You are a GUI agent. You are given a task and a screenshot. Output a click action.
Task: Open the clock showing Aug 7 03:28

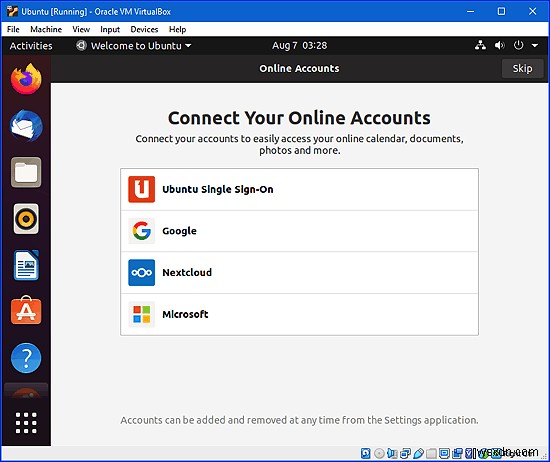[x=299, y=46]
